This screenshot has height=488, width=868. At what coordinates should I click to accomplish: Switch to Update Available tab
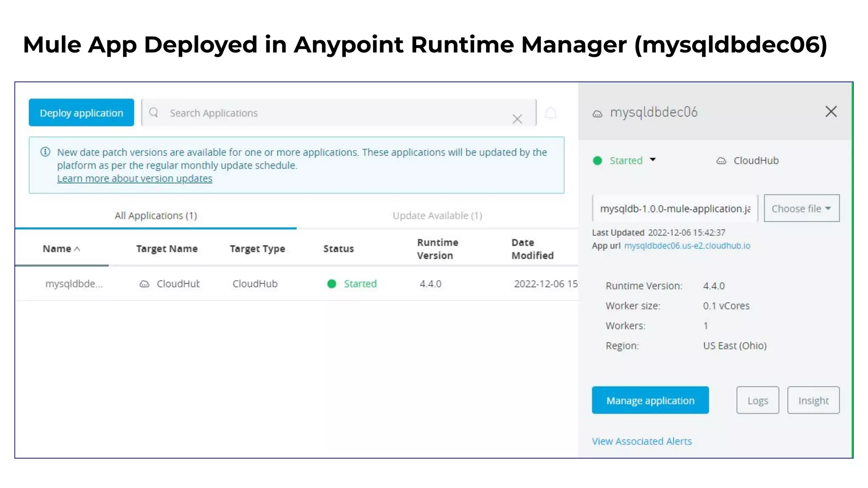click(437, 216)
